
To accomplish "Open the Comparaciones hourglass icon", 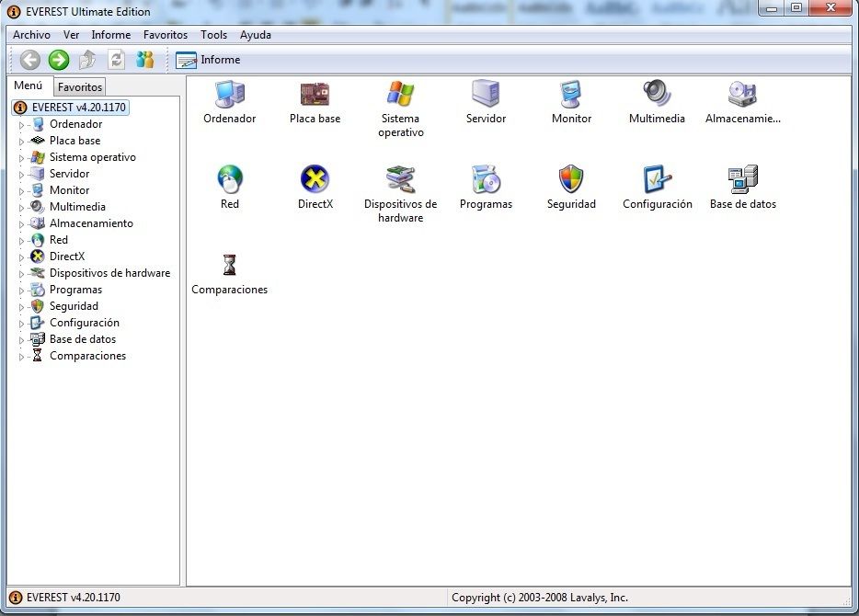I will 229,266.
